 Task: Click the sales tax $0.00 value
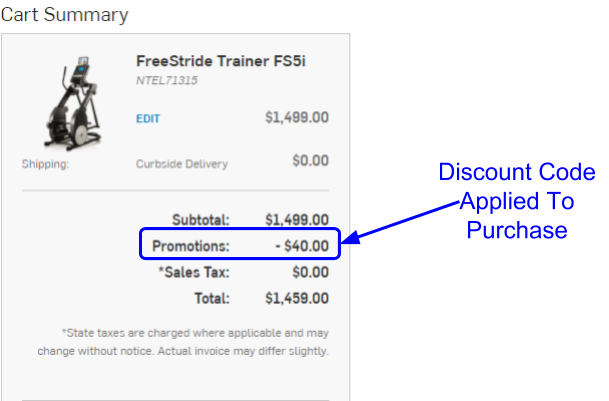pyautogui.click(x=310, y=272)
